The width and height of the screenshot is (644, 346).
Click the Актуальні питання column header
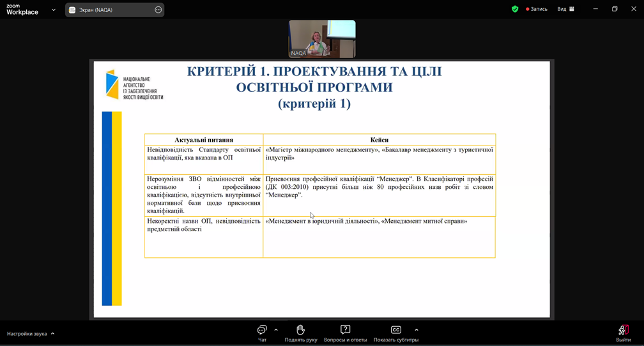click(x=204, y=140)
